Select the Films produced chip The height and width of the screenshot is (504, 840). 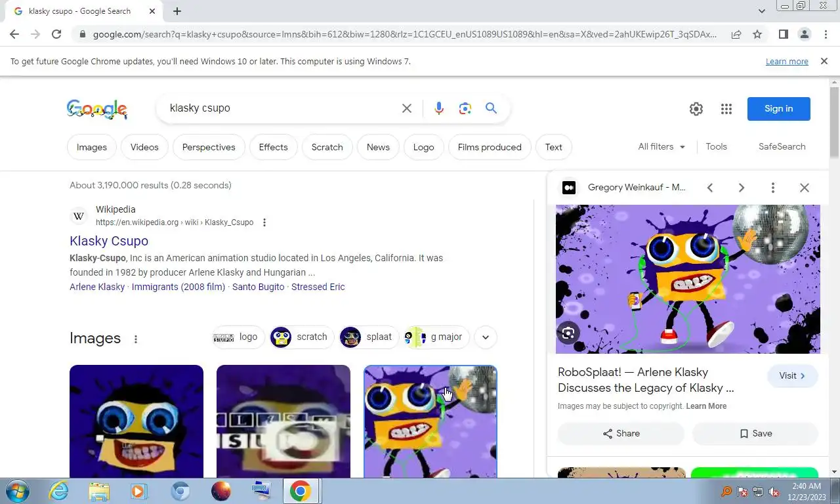click(x=490, y=147)
